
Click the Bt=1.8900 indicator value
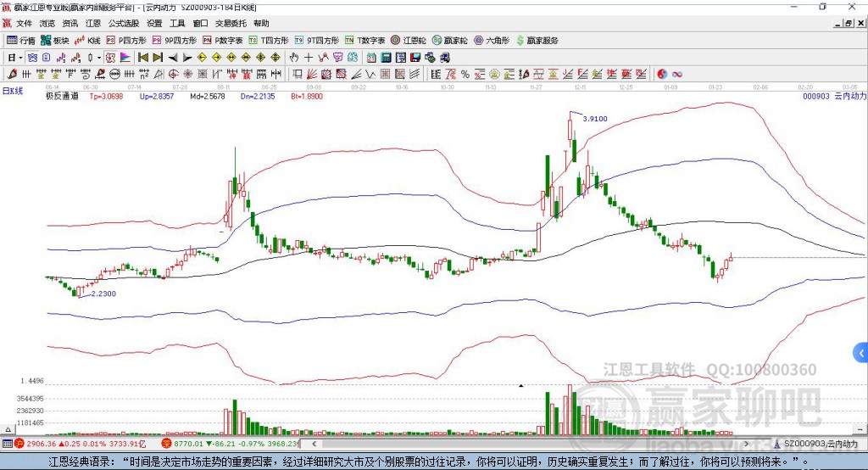307,97
